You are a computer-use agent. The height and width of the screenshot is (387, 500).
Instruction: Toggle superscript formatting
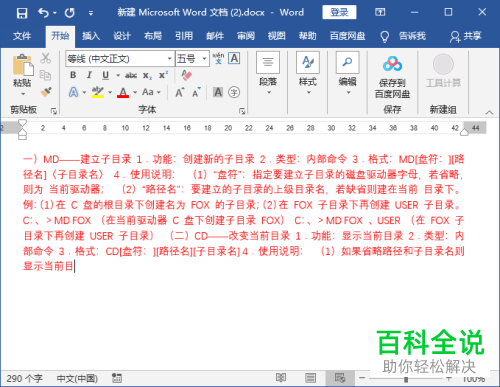163,75
